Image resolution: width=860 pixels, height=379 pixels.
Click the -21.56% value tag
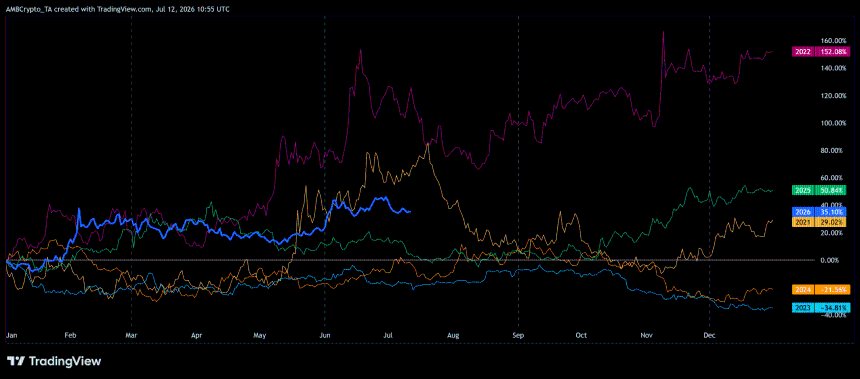[832, 289]
